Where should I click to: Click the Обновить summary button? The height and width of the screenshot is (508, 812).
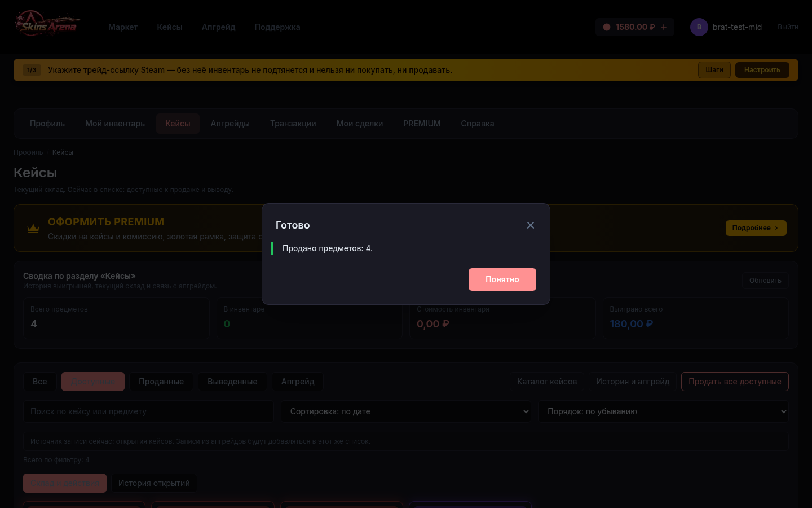[765, 281]
